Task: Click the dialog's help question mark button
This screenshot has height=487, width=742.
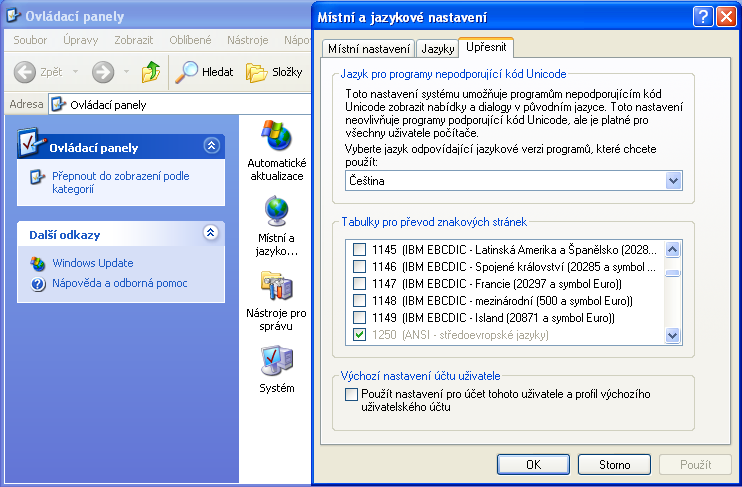Action: [x=703, y=17]
